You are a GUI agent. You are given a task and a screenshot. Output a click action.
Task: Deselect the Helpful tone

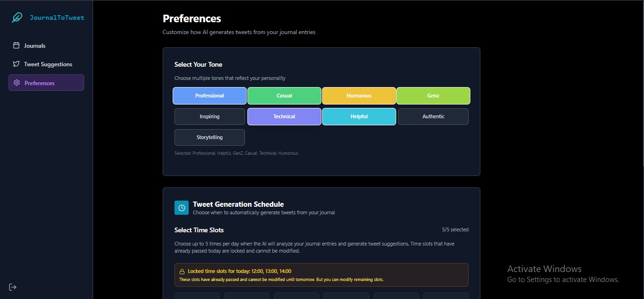point(359,116)
